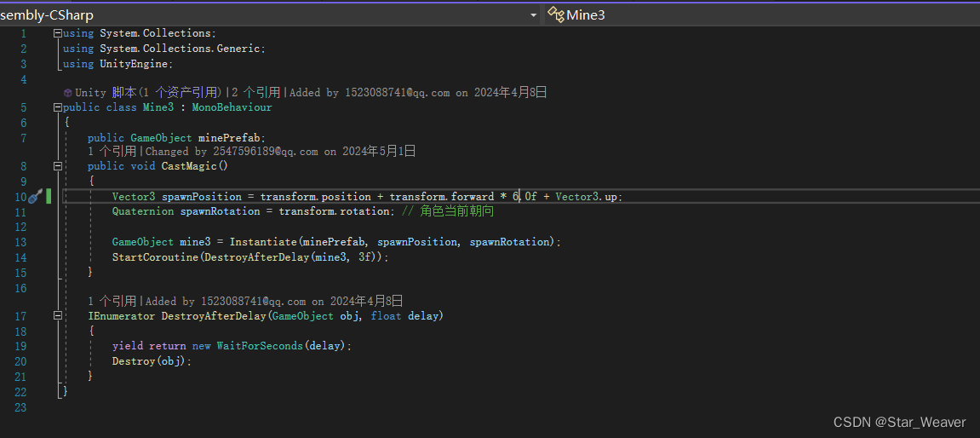This screenshot has height=438, width=980.
Task: Collapse the CastMagic method body
Action: click(x=58, y=166)
